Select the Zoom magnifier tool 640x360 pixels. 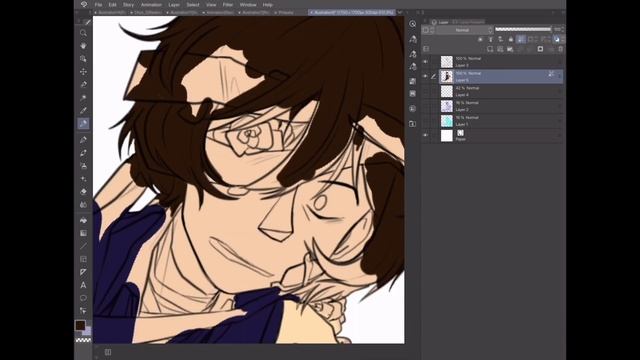[83, 33]
